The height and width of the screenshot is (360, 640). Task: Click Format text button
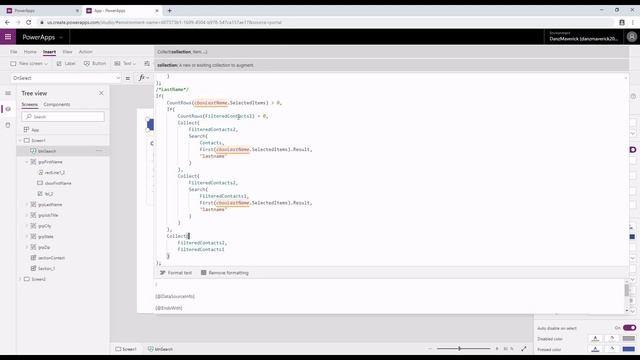pos(176,273)
